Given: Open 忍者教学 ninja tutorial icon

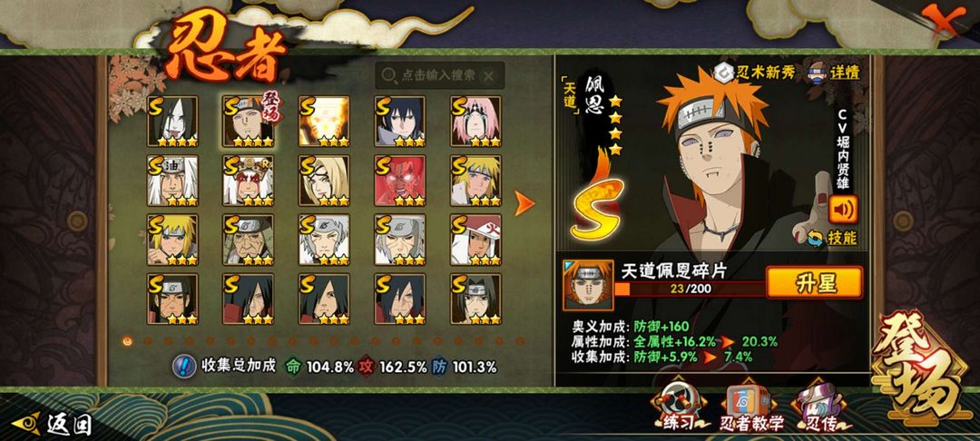Looking at the screenshot, I should pos(751,407).
